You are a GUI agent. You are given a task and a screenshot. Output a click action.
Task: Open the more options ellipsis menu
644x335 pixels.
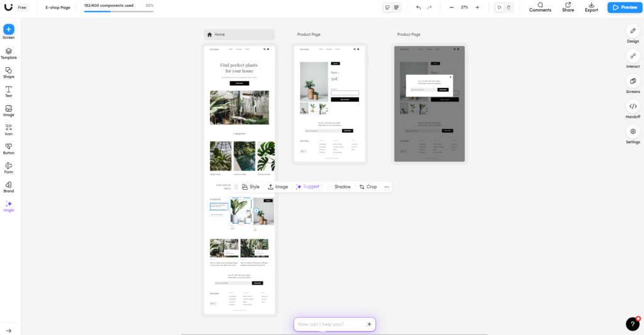386,187
